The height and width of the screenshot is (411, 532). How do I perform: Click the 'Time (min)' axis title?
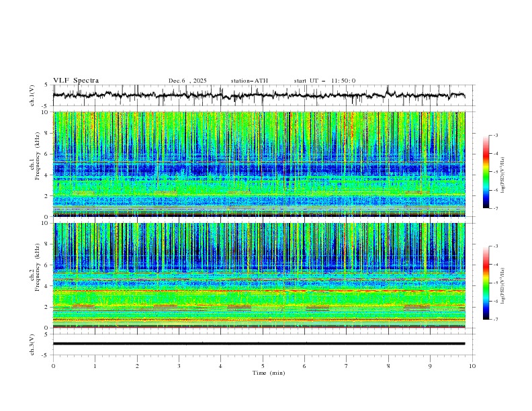pyautogui.click(x=269, y=373)
